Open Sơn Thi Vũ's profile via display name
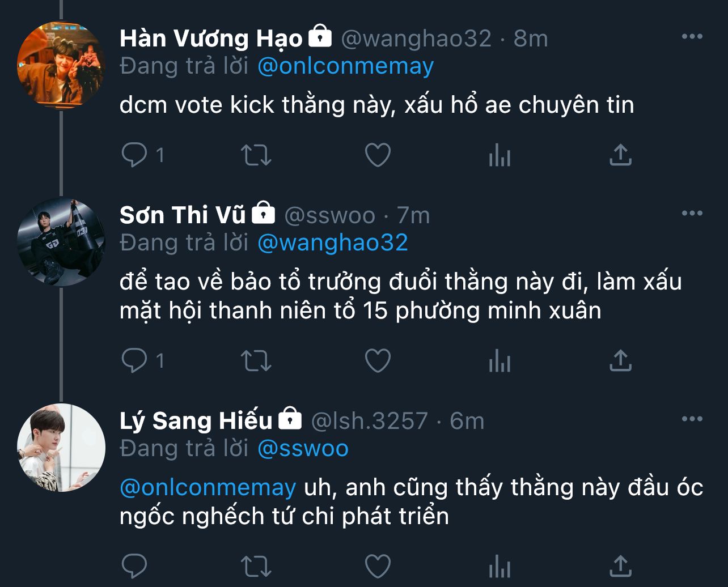The image size is (728, 587). (183, 215)
